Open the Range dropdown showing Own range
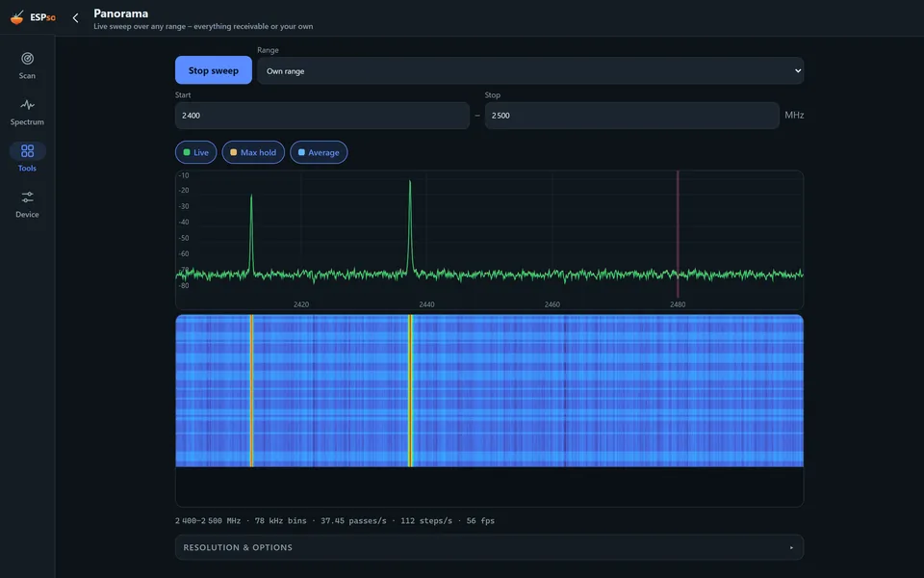924x578 pixels. click(x=530, y=70)
